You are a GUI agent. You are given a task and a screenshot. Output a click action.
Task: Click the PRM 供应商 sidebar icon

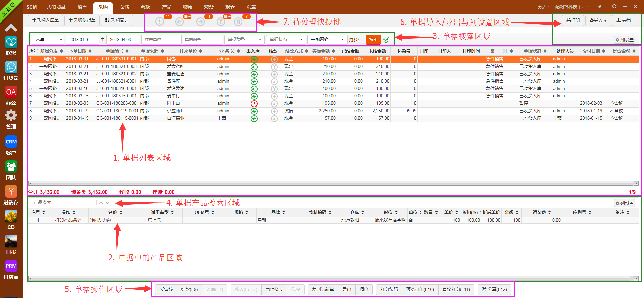[11, 266]
